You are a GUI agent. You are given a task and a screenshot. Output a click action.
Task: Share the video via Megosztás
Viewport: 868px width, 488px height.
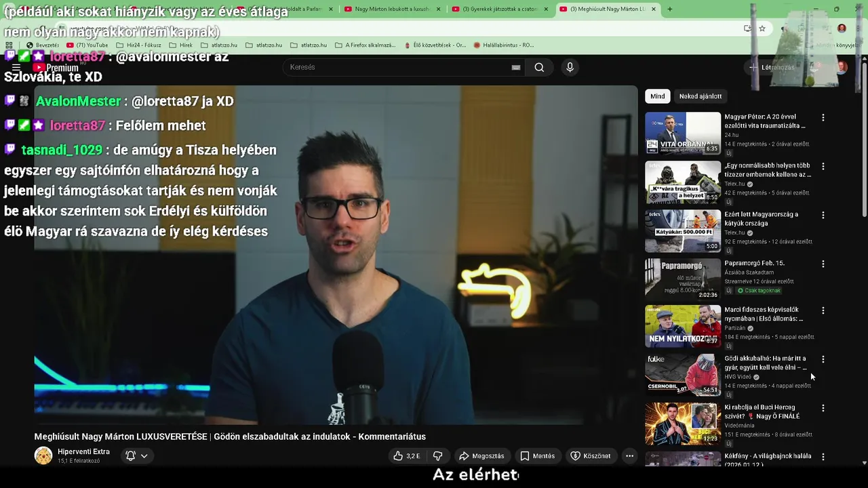pyautogui.click(x=481, y=456)
